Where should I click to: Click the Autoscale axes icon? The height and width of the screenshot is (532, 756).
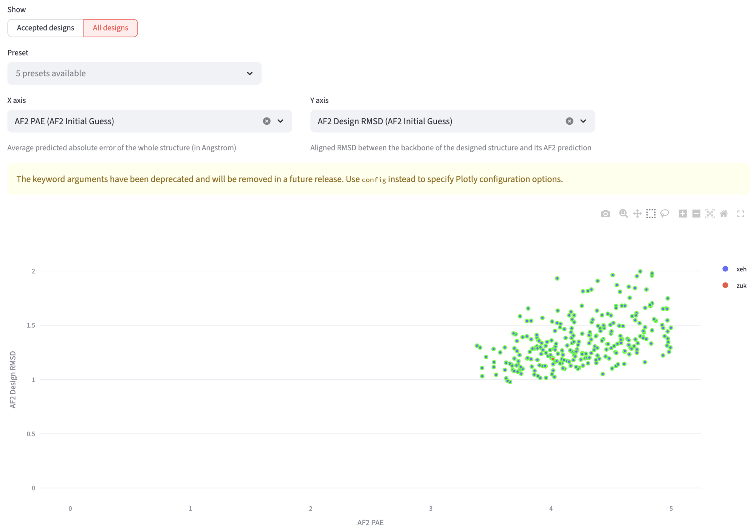pyautogui.click(x=710, y=214)
